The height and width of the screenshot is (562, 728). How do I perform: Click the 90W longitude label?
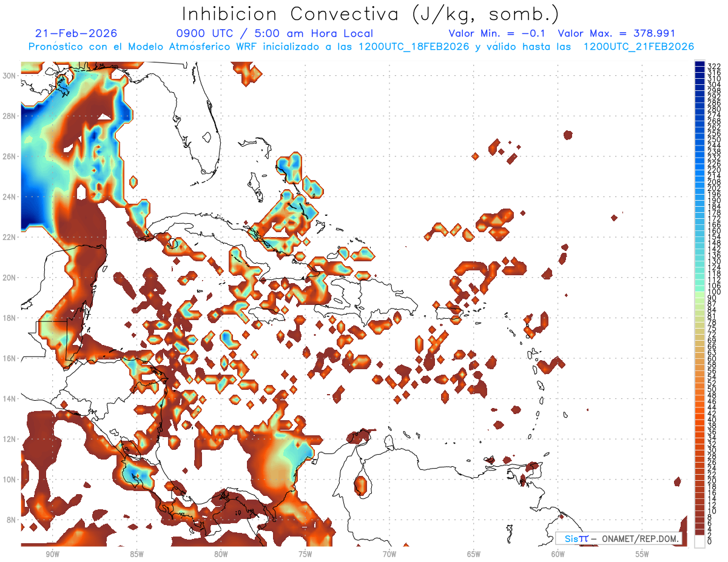[52, 554]
